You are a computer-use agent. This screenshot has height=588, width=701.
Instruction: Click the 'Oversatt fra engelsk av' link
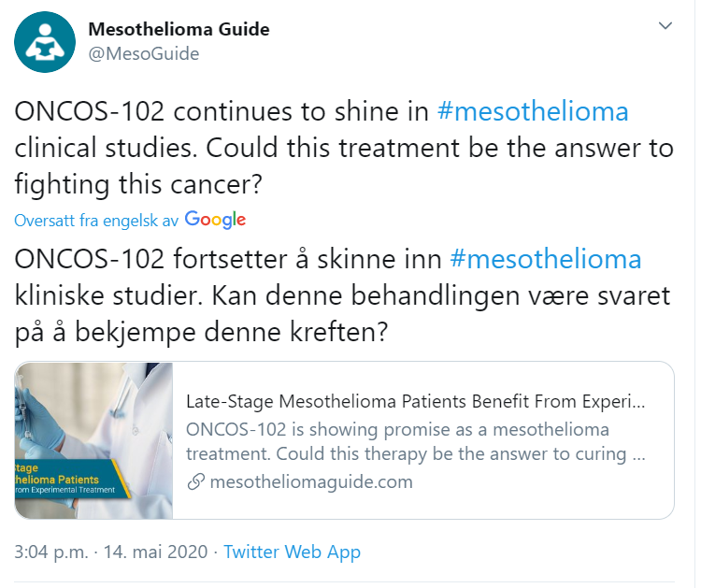(96, 221)
